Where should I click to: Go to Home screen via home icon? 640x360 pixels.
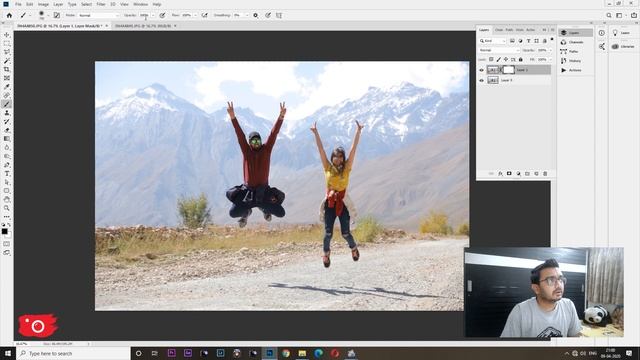point(9,15)
